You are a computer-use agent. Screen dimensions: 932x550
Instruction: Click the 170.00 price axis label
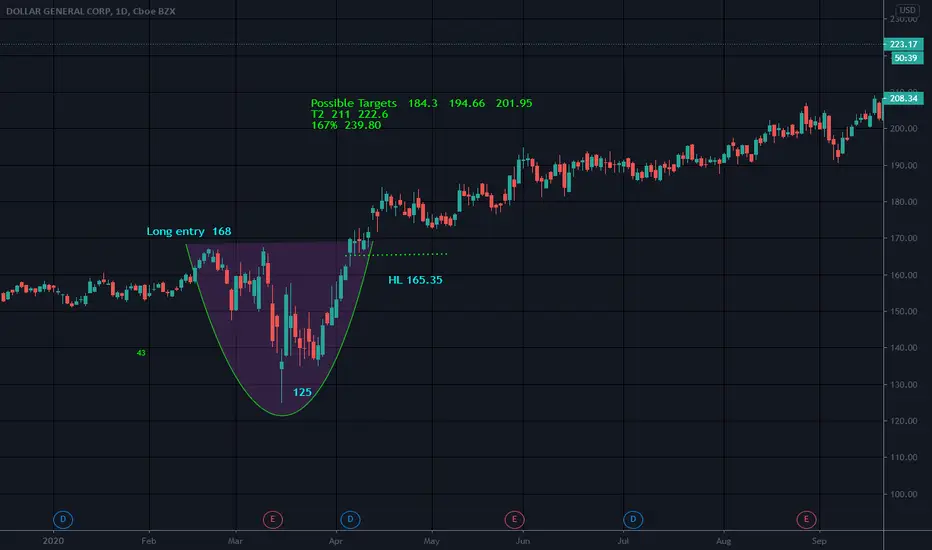(903, 238)
